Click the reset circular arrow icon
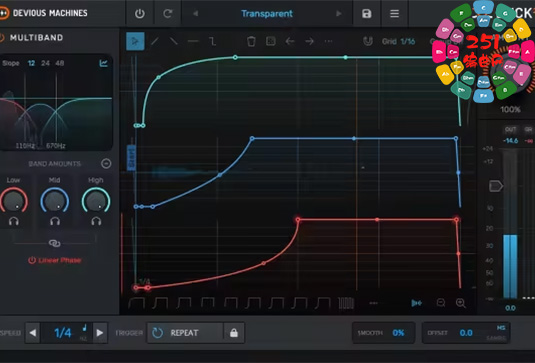This screenshot has width=535, height=363. click(168, 14)
